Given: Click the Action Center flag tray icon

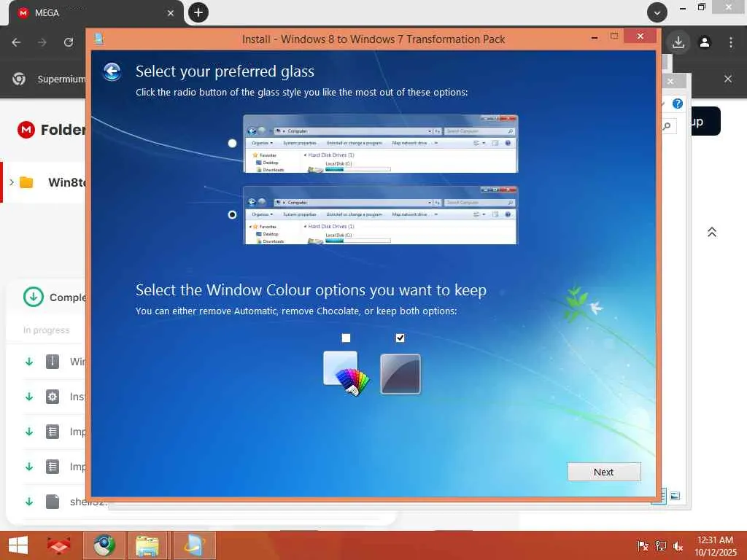Looking at the screenshot, I should click(x=643, y=546).
